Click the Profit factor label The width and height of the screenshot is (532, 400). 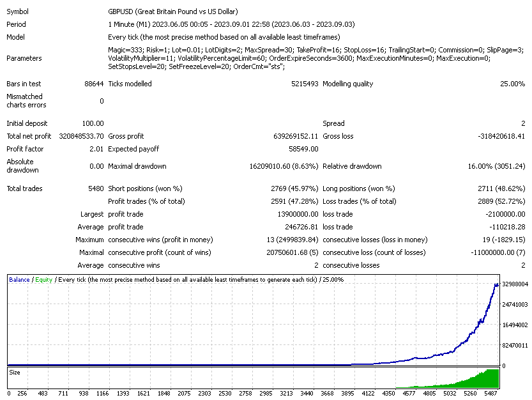click(25, 149)
